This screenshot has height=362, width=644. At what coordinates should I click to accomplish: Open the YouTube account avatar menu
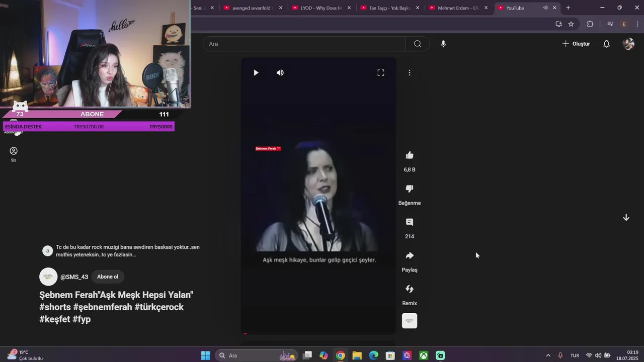tap(628, 44)
